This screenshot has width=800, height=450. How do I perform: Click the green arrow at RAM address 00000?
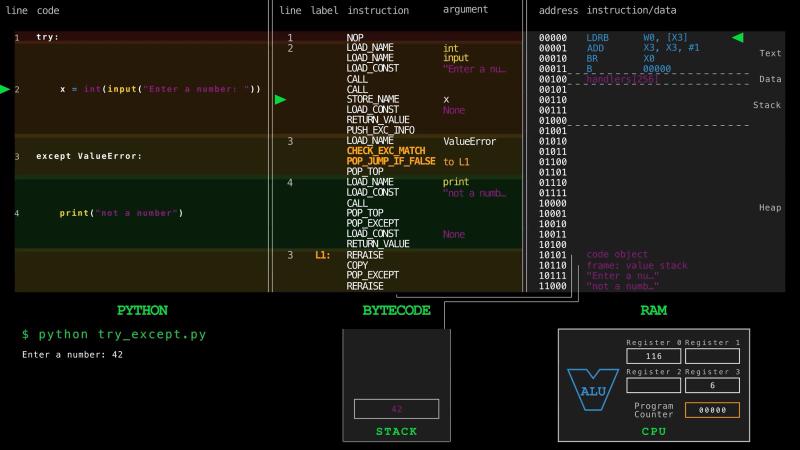(x=738, y=37)
